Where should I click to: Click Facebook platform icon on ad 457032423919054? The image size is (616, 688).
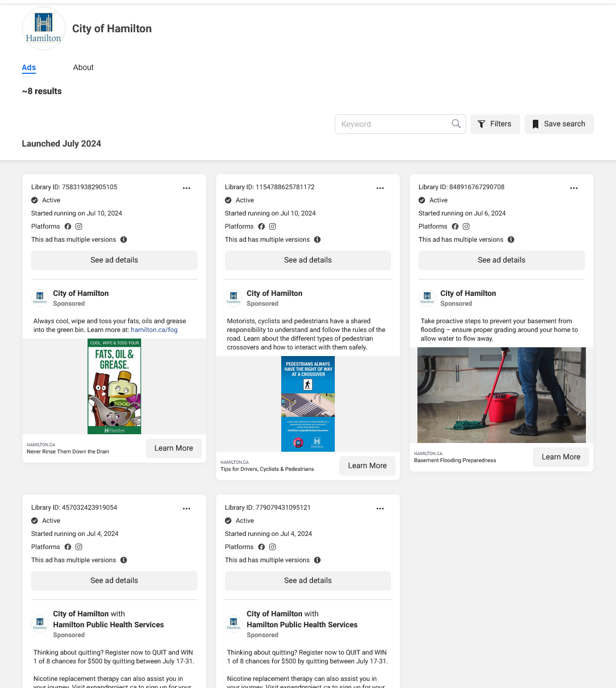68,547
